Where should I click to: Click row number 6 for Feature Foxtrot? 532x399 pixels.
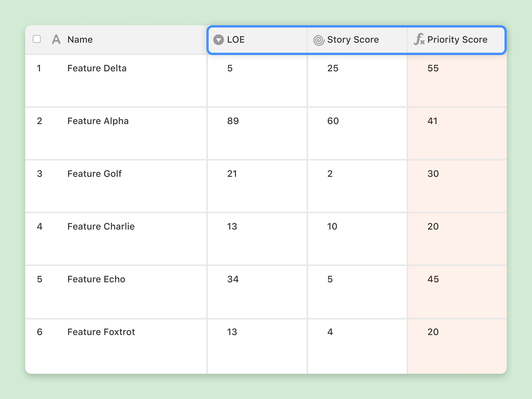pos(40,332)
